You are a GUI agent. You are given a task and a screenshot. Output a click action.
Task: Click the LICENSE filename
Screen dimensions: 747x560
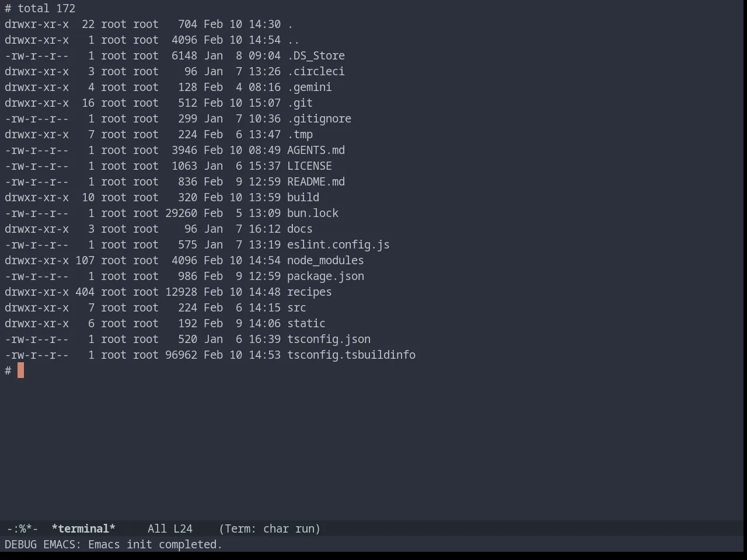point(309,166)
